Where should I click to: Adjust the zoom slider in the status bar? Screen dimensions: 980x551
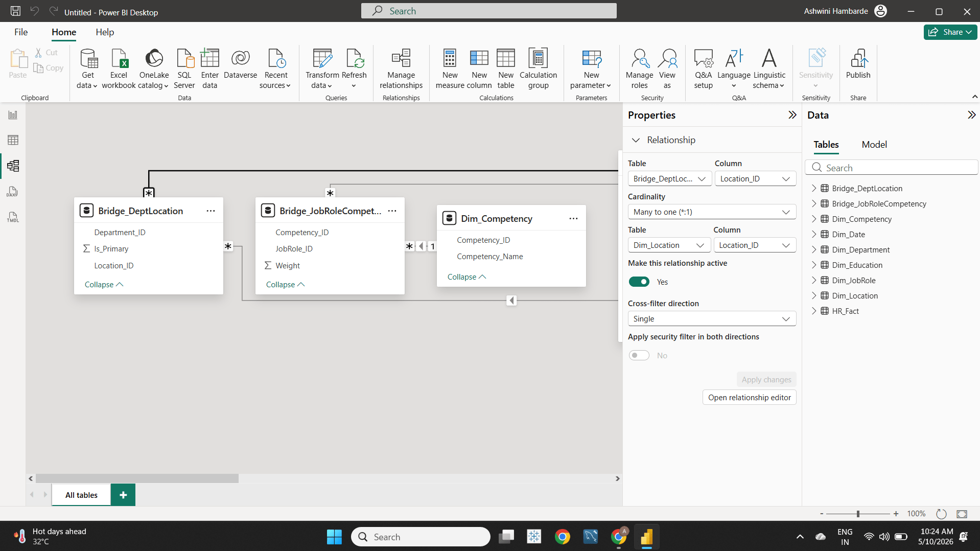pos(858,514)
